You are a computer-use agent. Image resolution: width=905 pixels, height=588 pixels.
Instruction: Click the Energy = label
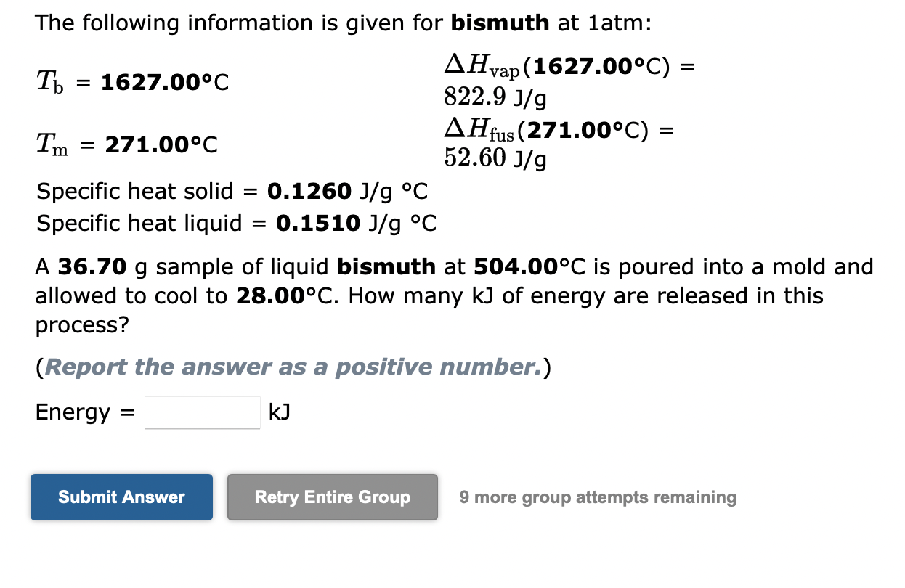pyautogui.click(x=84, y=412)
